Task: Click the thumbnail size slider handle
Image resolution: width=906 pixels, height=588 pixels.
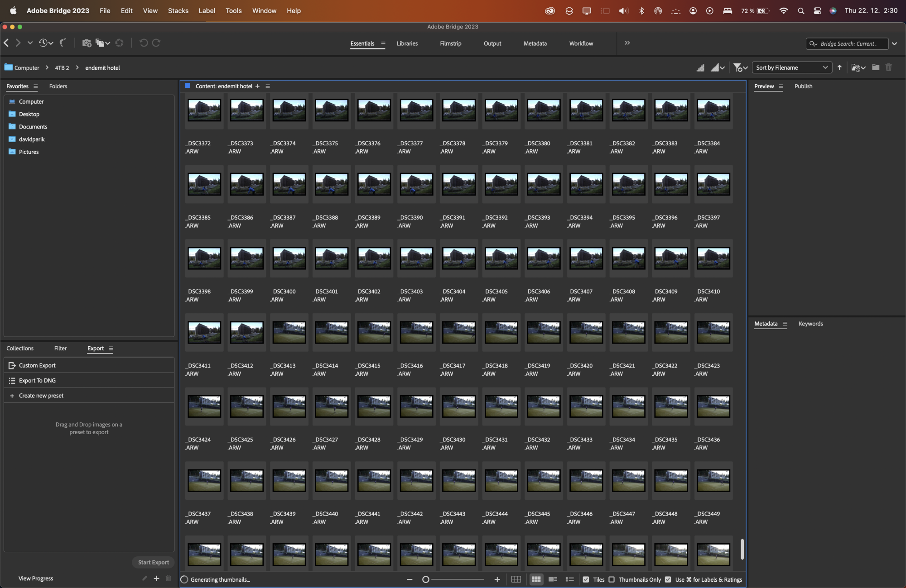Action: pyautogui.click(x=426, y=579)
